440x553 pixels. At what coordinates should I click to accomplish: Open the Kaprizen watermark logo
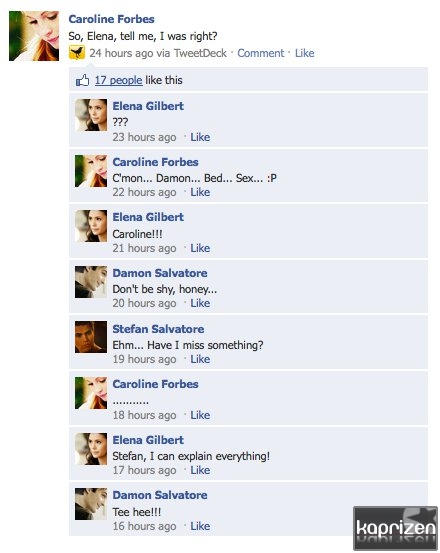click(395, 528)
